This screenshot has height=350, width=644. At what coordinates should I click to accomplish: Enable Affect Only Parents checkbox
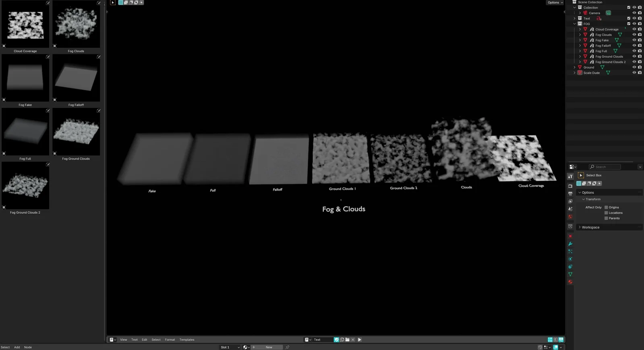pyautogui.click(x=606, y=218)
